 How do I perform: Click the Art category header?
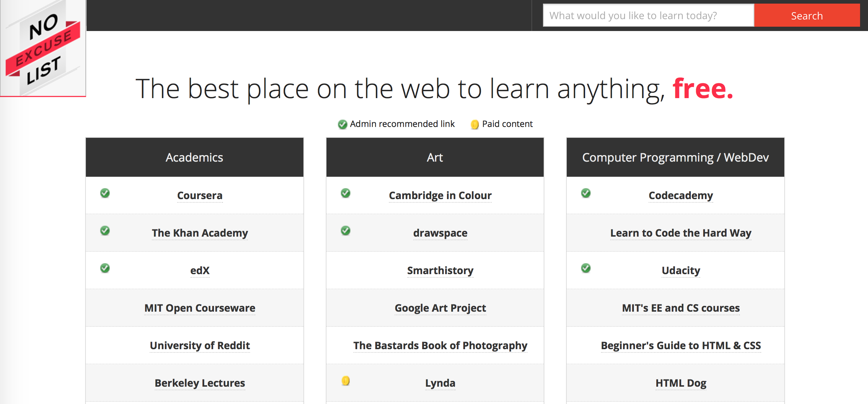point(435,157)
